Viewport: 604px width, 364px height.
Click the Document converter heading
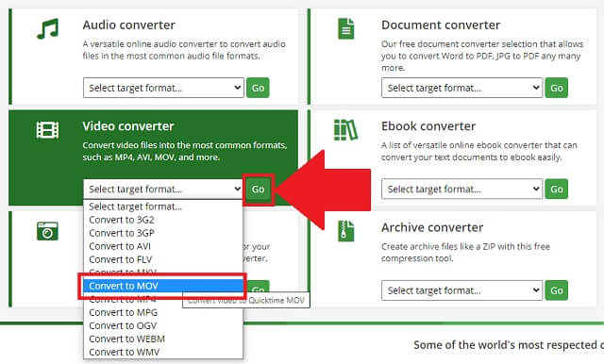coord(441,25)
